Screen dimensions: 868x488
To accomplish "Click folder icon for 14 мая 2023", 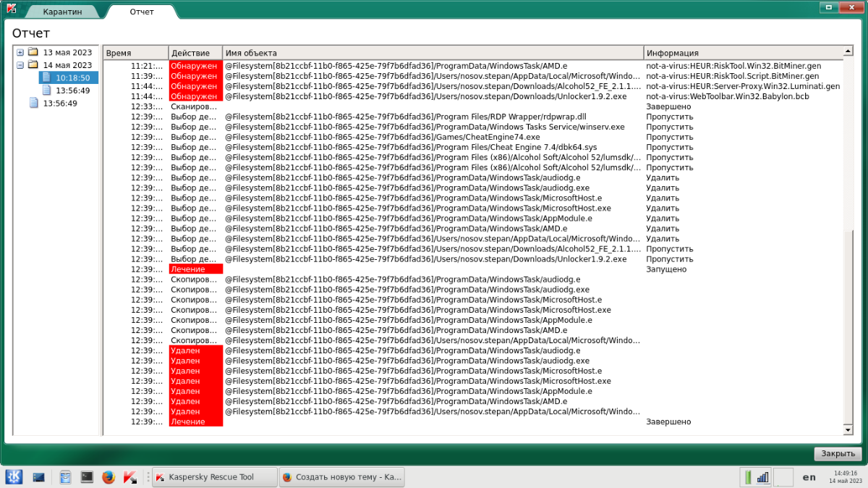I will click(33, 65).
